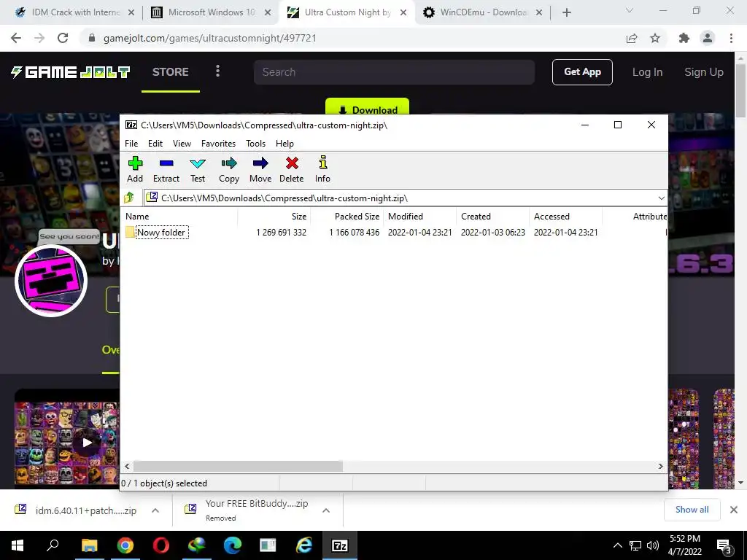Sort by the Modified column header
The image size is (747, 560).
pos(419,216)
